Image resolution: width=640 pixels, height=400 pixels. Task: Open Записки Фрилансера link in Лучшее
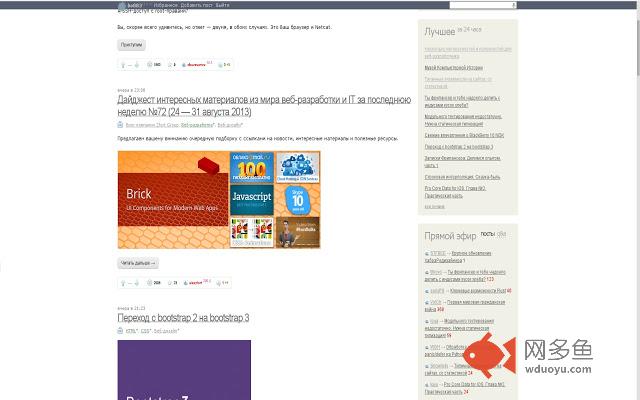click(462, 162)
